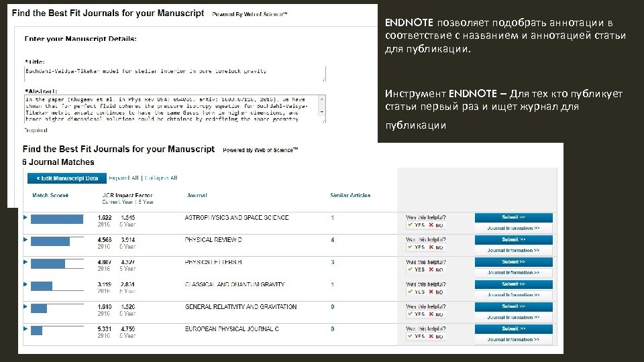644x362 pixels.
Task: Expand the European Physical Journal C row arrow
Action: click(25, 328)
